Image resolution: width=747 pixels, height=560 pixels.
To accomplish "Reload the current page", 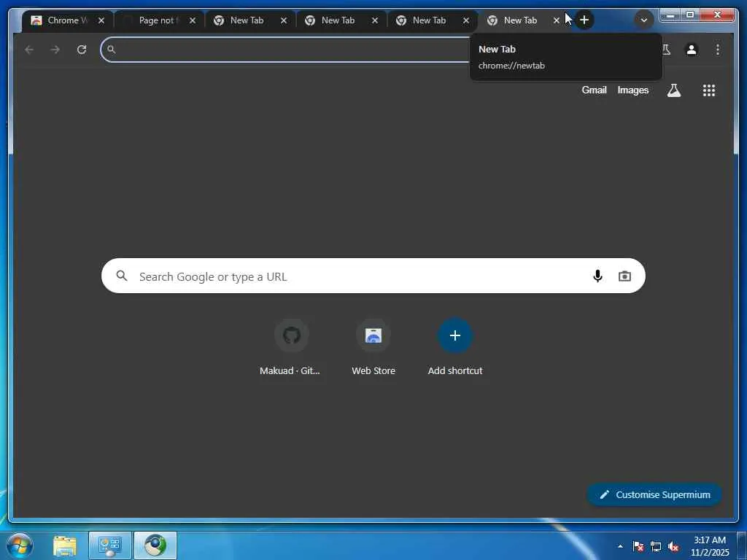I will coord(82,50).
